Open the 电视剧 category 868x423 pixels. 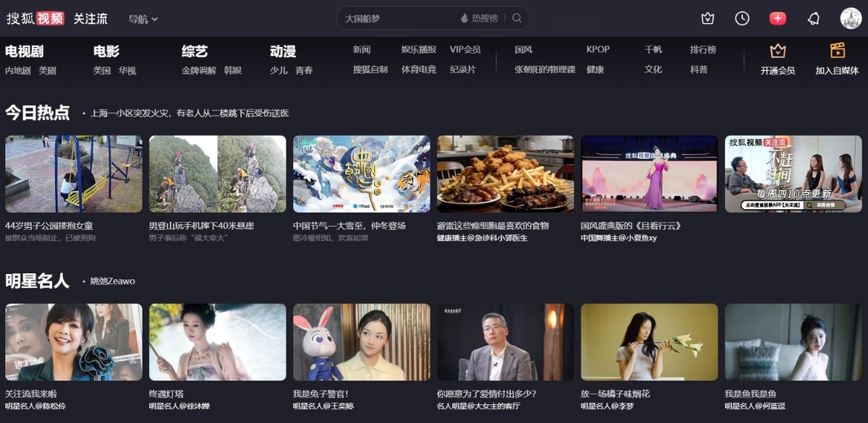coord(24,51)
